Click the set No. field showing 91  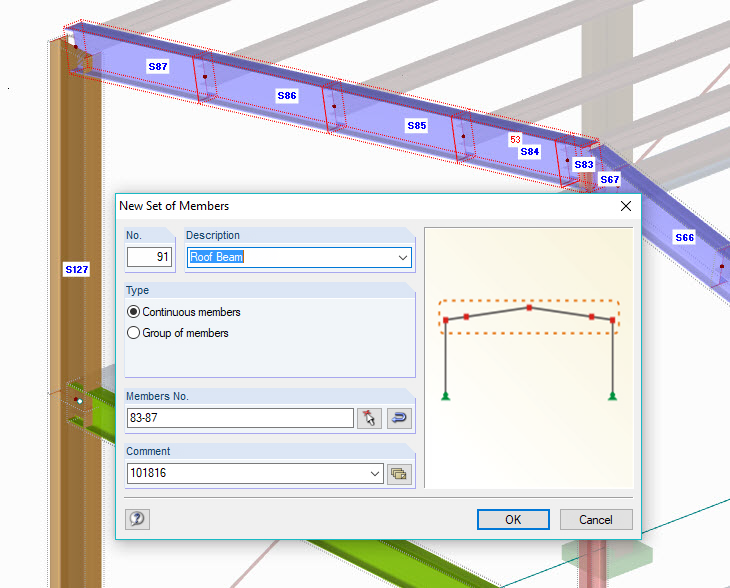tap(149, 257)
